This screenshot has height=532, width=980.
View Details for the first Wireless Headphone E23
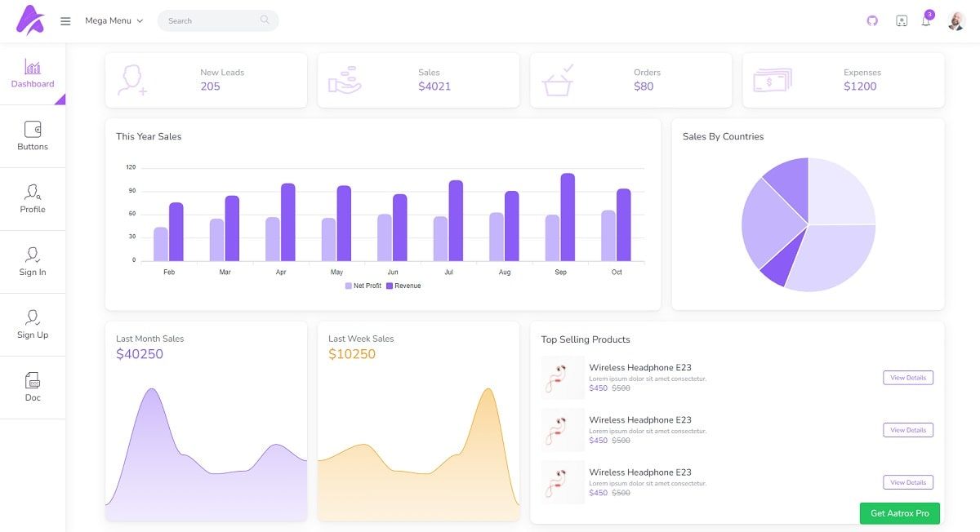coord(907,377)
